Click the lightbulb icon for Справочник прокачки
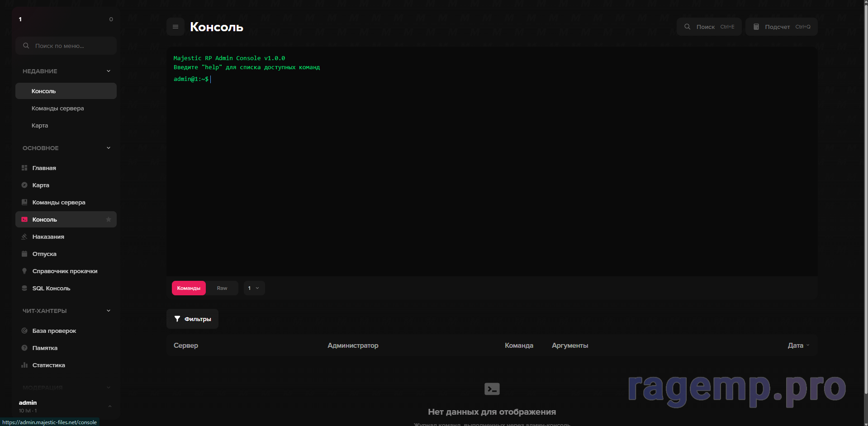868x426 pixels. pos(24,271)
